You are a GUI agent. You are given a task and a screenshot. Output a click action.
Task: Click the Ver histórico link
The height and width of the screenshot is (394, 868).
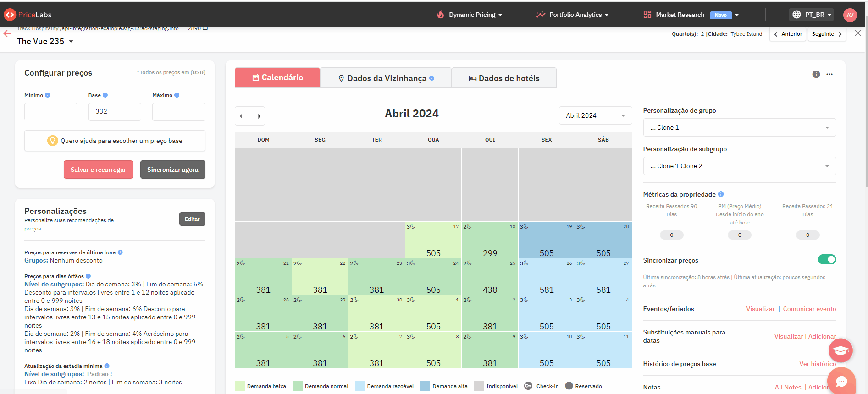[817, 364]
